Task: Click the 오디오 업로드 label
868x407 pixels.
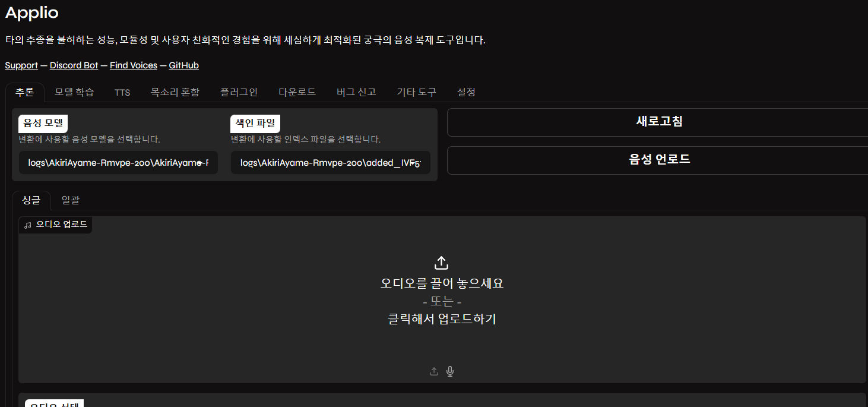Action: (x=62, y=224)
